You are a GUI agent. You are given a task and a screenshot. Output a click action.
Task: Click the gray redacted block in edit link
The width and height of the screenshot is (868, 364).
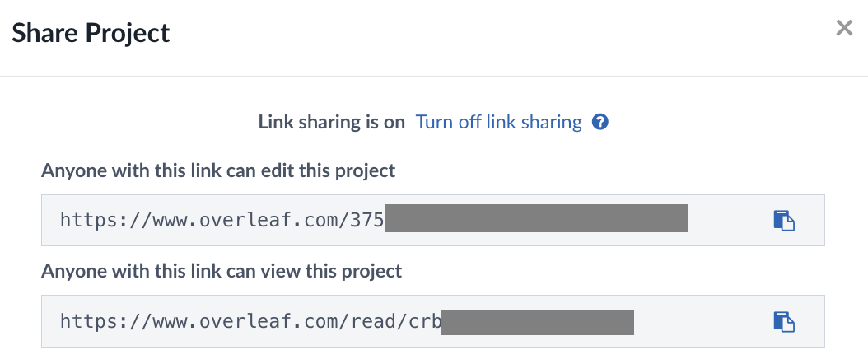click(x=536, y=221)
